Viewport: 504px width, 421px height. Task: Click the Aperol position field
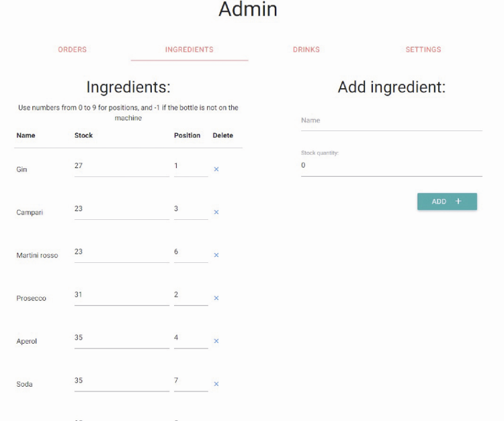tap(190, 338)
